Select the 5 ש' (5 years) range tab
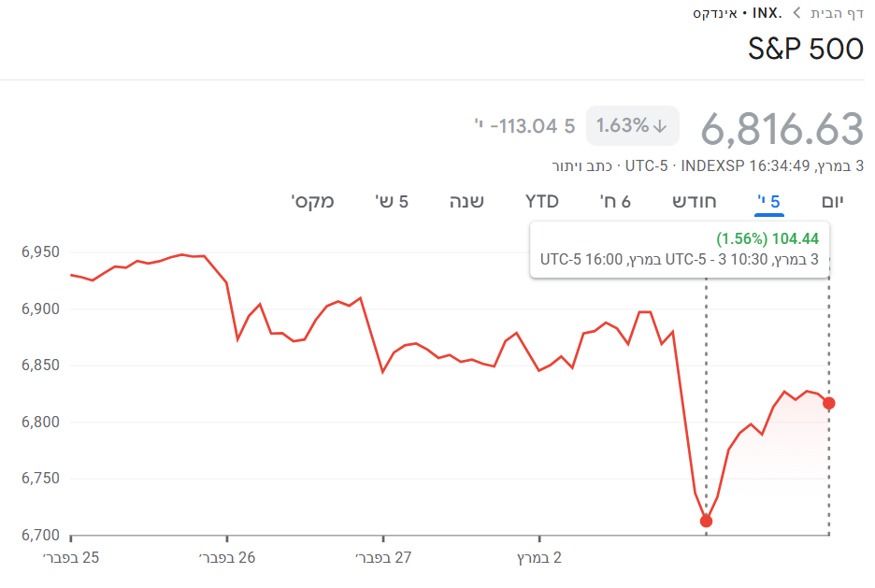This screenshot has height=588, width=875. pos(392,201)
